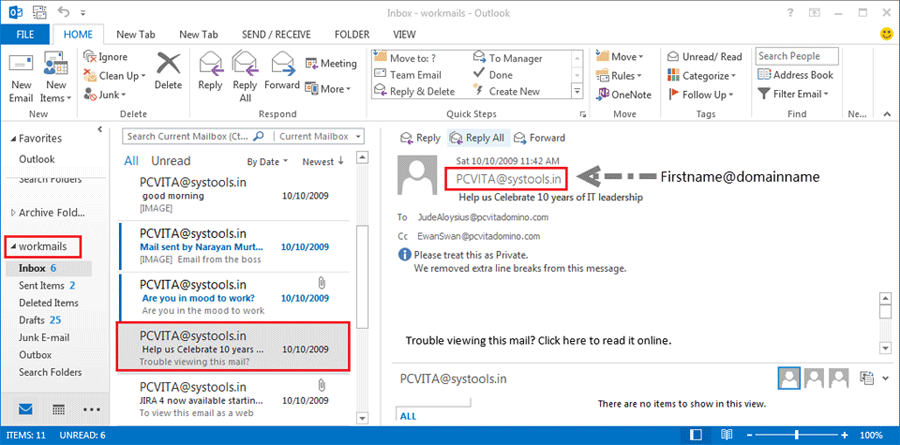900x445 pixels.
Task: Select the Reply & Delete quick step
Action: (x=414, y=91)
